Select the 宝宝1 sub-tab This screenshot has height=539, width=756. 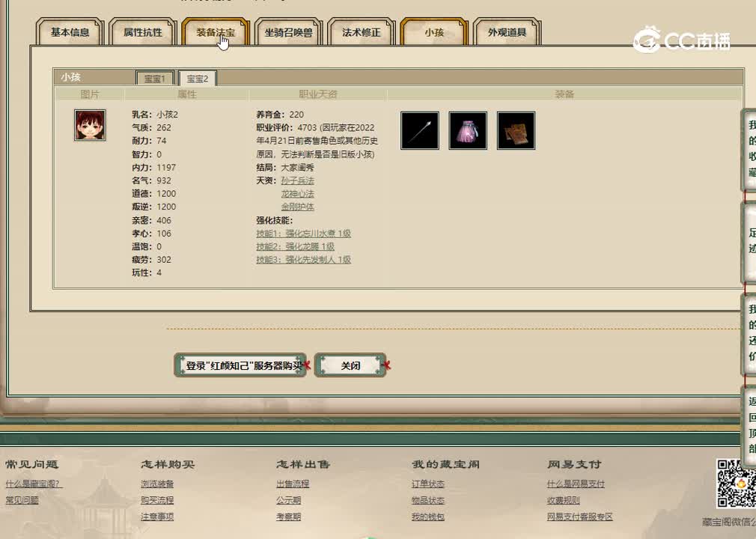click(x=154, y=78)
